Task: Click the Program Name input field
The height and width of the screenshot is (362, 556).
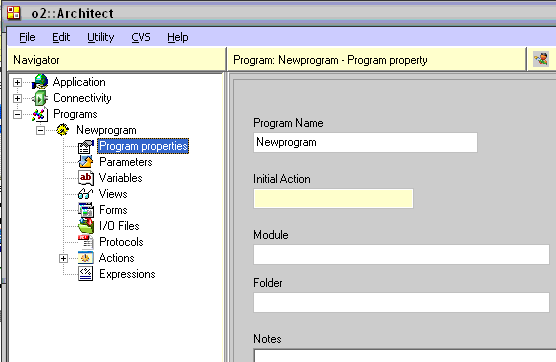Action: coord(365,143)
